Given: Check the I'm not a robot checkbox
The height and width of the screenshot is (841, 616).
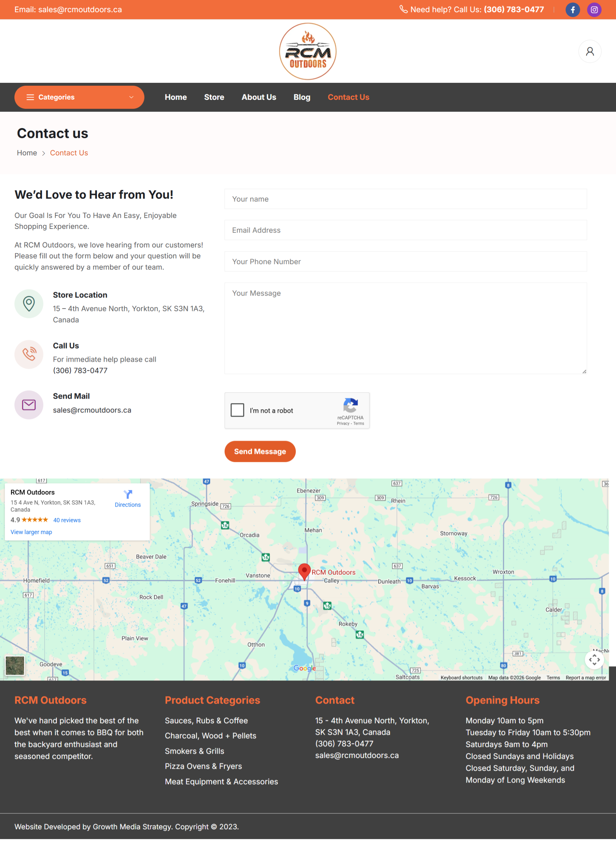Looking at the screenshot, I should [237, 410].
